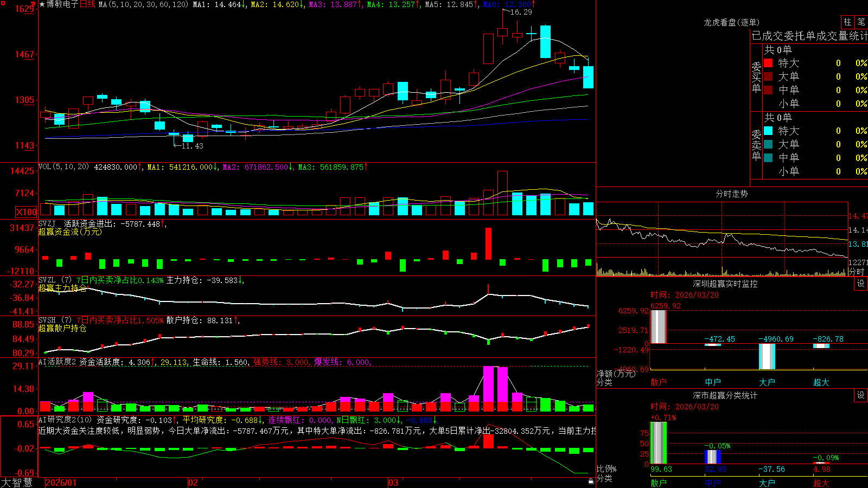Viewport: 868px width, 488px height.
Task: Click the 中户 blue bar showing -0.05%
Action: click(x=712, y=457)
